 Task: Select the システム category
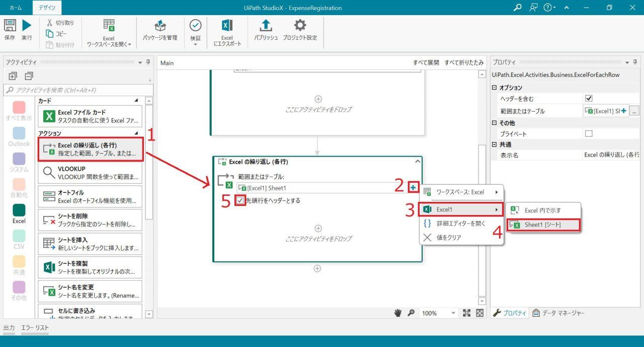pyautogui.click(x=19, y=163)
